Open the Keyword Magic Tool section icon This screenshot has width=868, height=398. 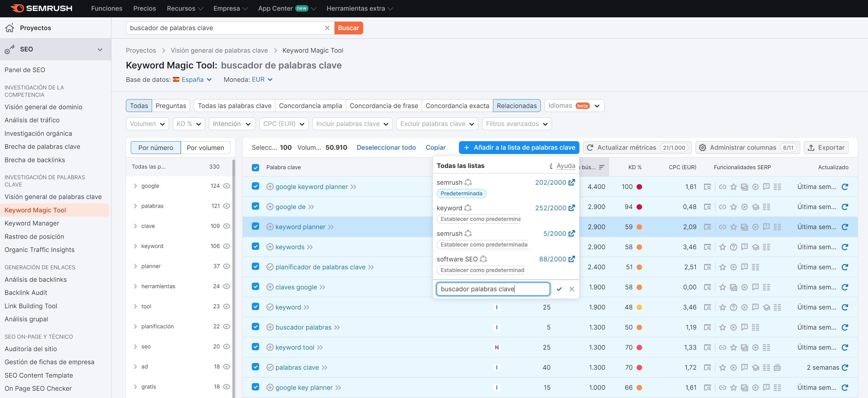[x=10, y=50]
